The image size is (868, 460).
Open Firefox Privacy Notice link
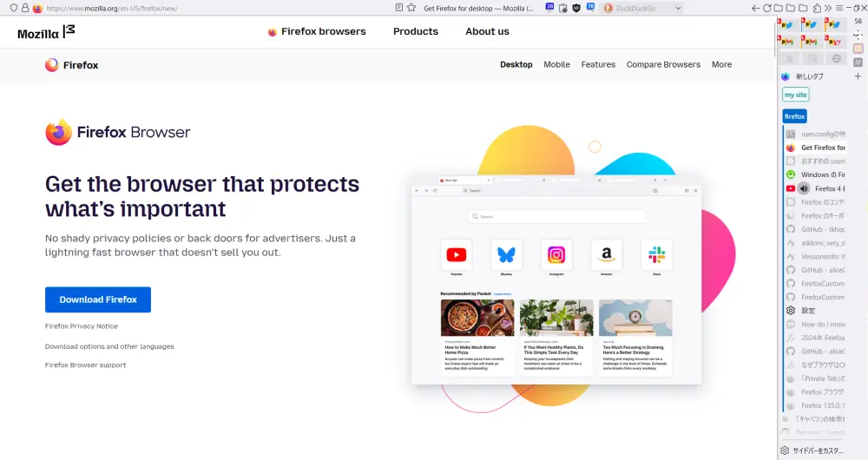82,326
